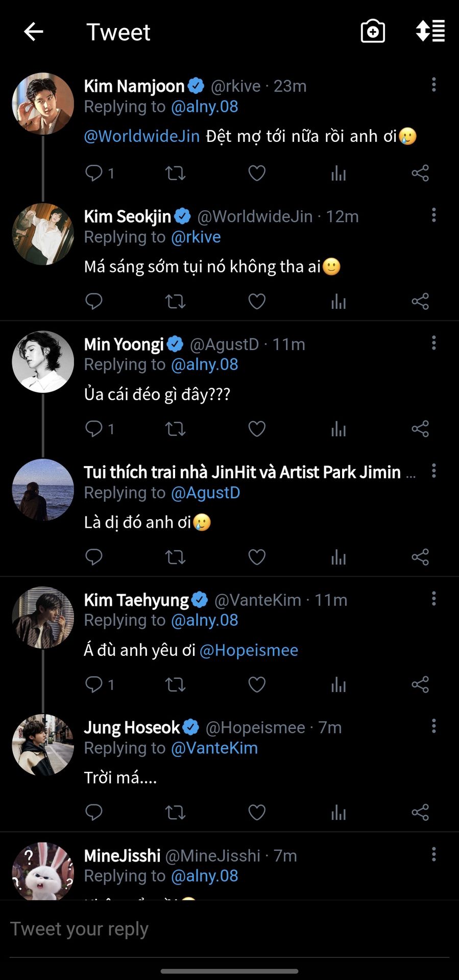Tap the back arrow in Tweet header
The width and height of the screenshot is (459, 980).
(x=34, y=32)
